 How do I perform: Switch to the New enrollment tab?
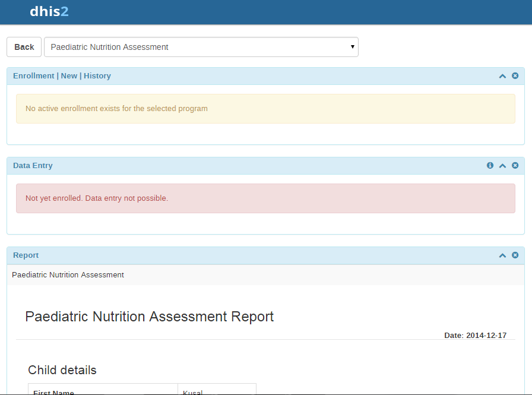(x=69, y=76)
